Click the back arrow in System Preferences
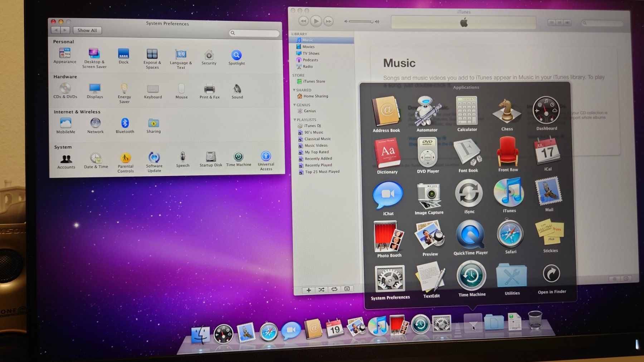 [x=56, y=30]
